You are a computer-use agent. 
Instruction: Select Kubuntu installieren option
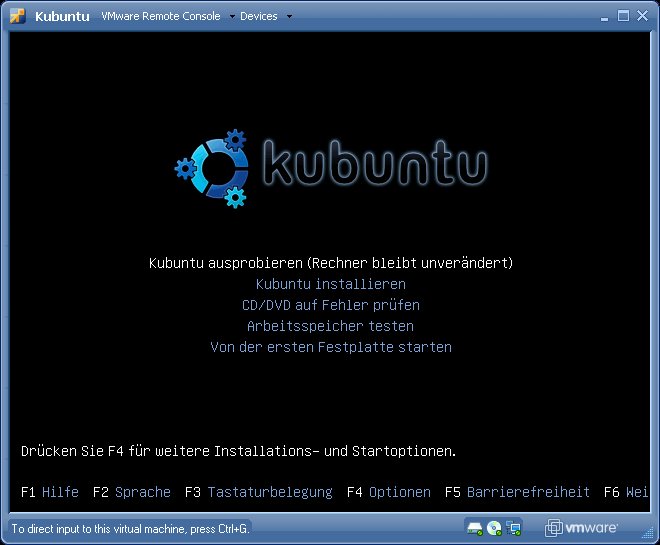coord(331,284)
